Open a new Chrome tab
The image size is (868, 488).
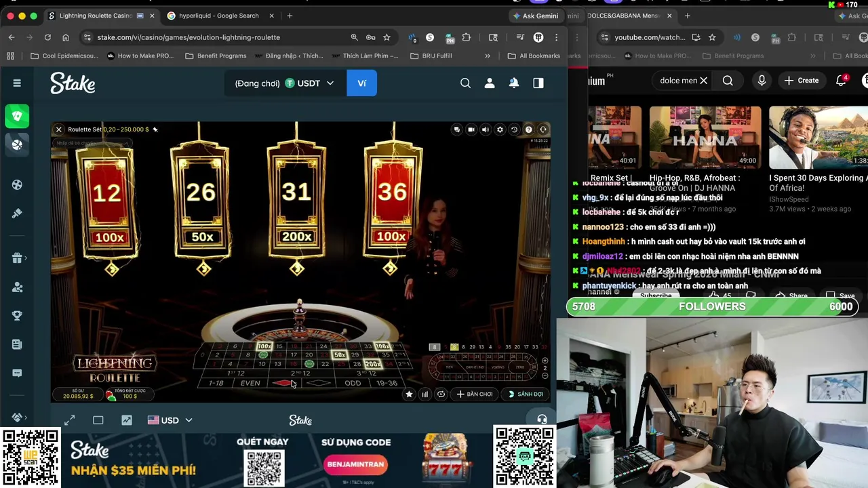(290, 16)
